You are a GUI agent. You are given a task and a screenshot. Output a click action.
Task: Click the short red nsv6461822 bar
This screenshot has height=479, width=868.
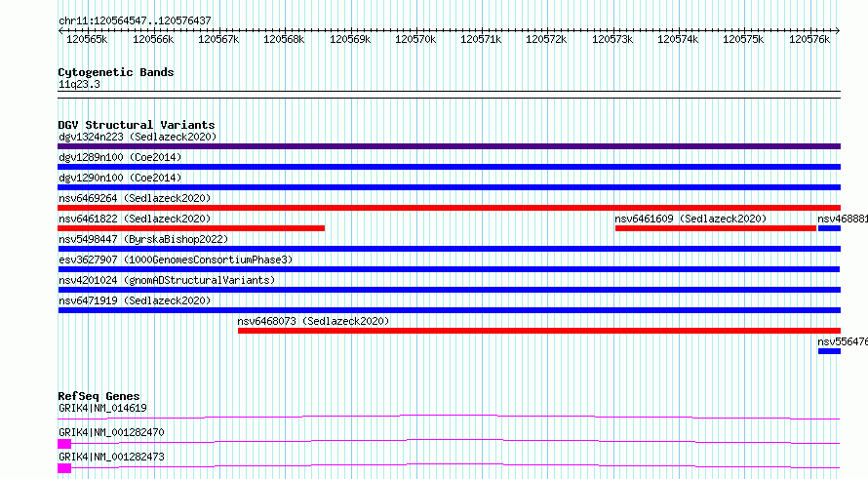coord(191,228)
